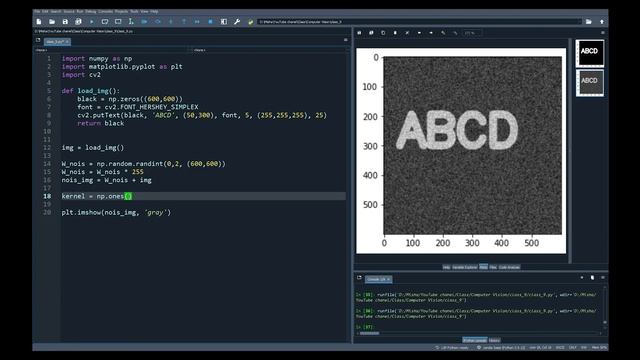The width and height of the screenshot is (640, 360).
Task: Save plot in Plots pane
Action: coord(359,33)
